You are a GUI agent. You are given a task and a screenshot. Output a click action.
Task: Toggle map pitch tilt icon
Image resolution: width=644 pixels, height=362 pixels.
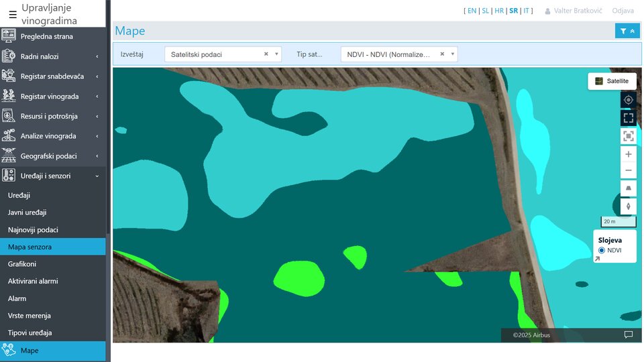628,189
